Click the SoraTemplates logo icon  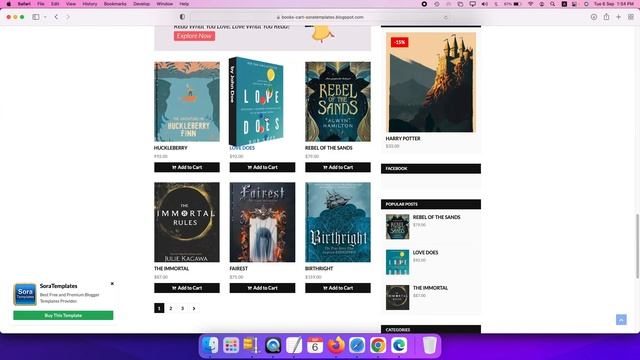pos(25,294)
